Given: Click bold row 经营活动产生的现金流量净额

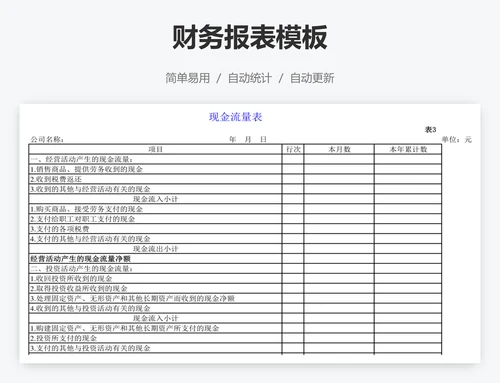Looking at the screenshot, I should pos(235,259).
